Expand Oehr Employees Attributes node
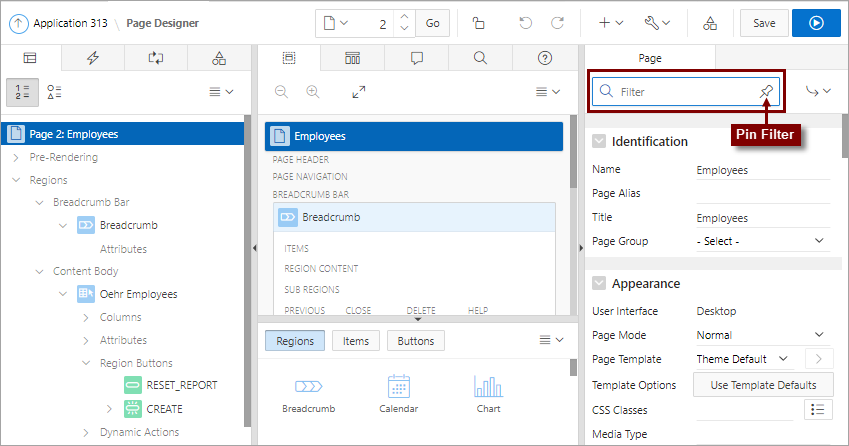849x446 pixels. click(86, 340)
